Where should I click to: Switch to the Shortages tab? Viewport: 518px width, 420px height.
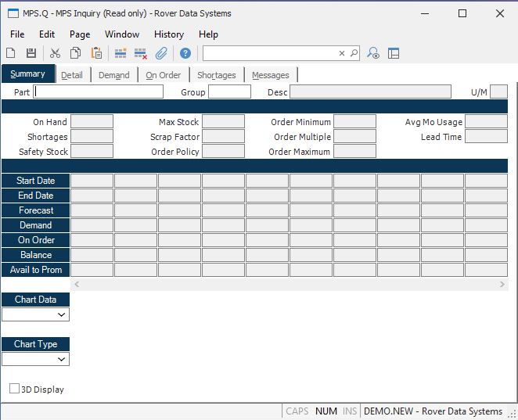(x=216, y=75)
